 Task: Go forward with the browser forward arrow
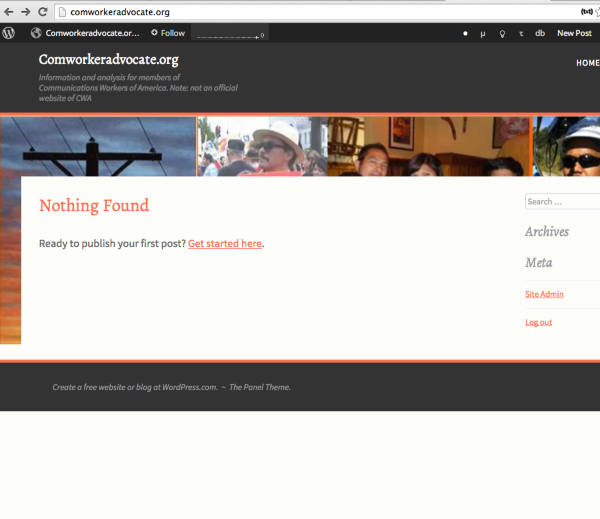click(x=26, y=12)
